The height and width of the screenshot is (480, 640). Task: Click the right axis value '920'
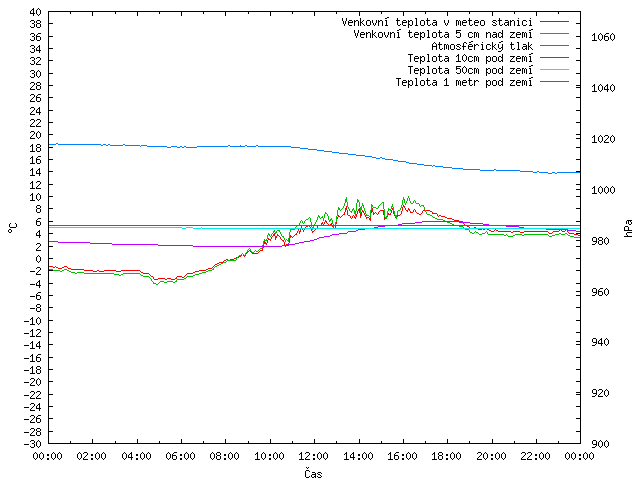[600, 393]
